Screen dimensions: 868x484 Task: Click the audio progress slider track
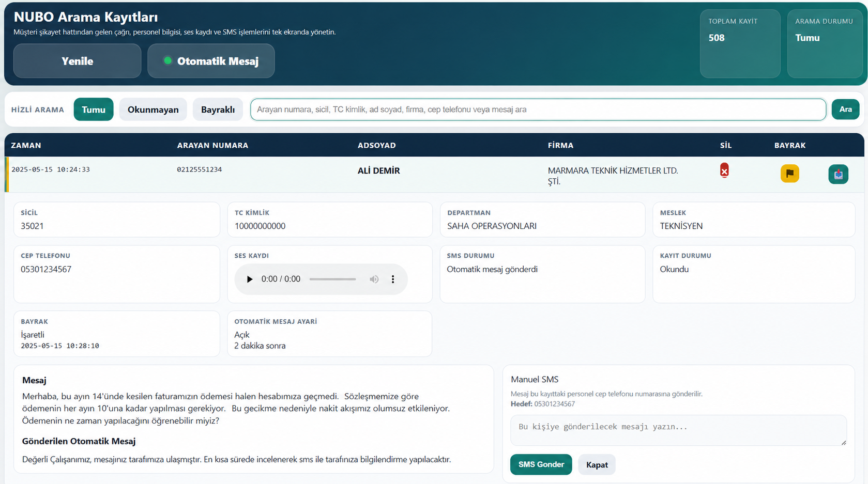tap(332, 279)
